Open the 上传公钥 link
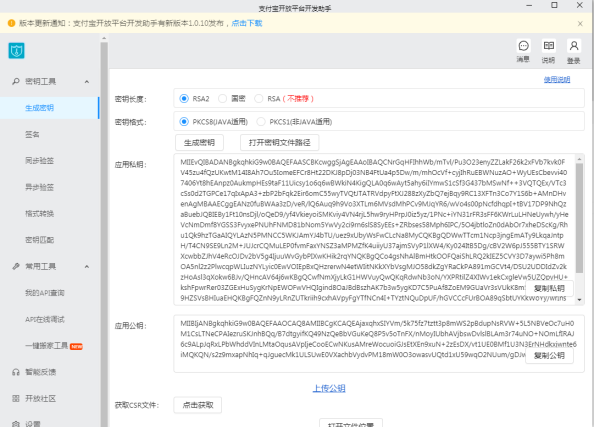The height and width of the screenshot is (427, 595). pos(329,388)
